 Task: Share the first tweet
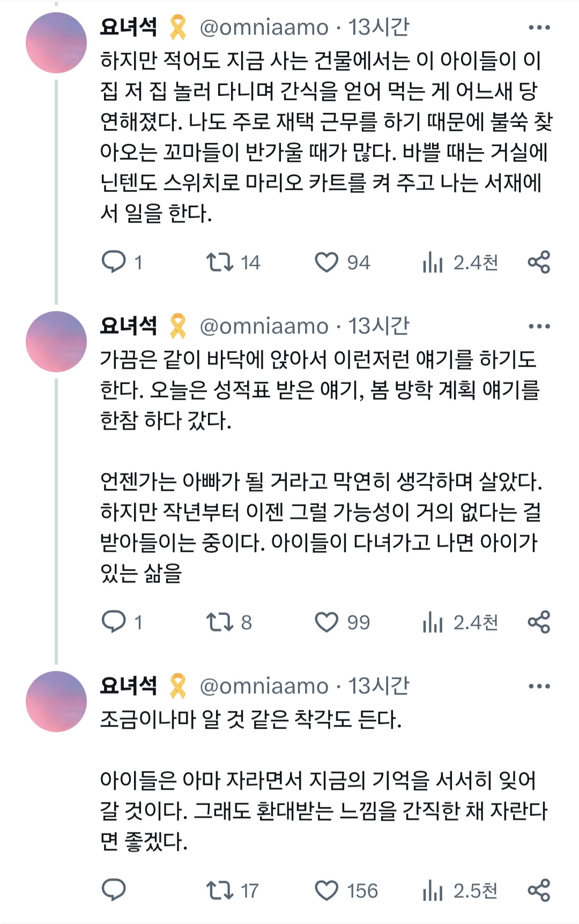tap(539, 262)
